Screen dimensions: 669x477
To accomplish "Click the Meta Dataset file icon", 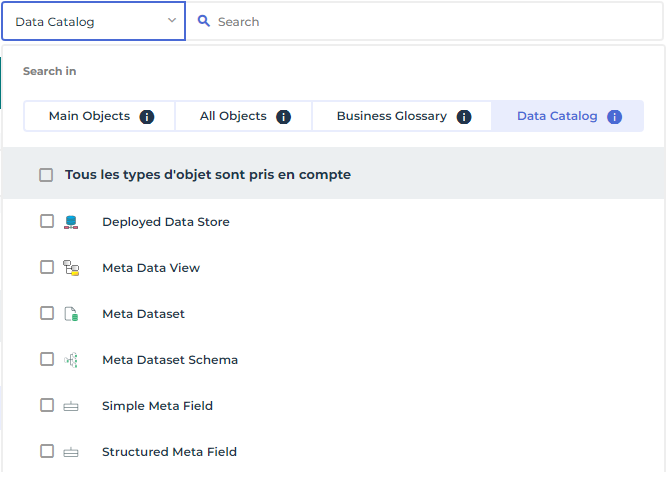I will coord(71,314).
